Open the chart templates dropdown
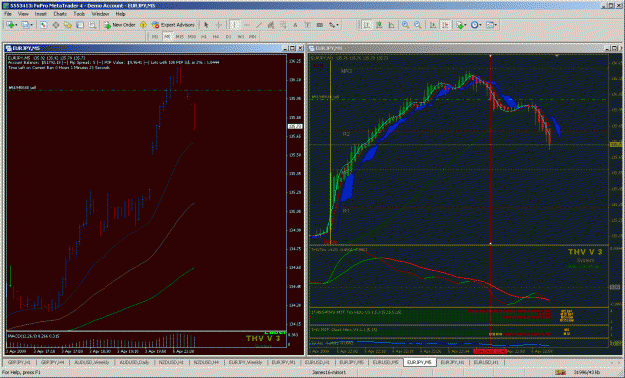 492,25
